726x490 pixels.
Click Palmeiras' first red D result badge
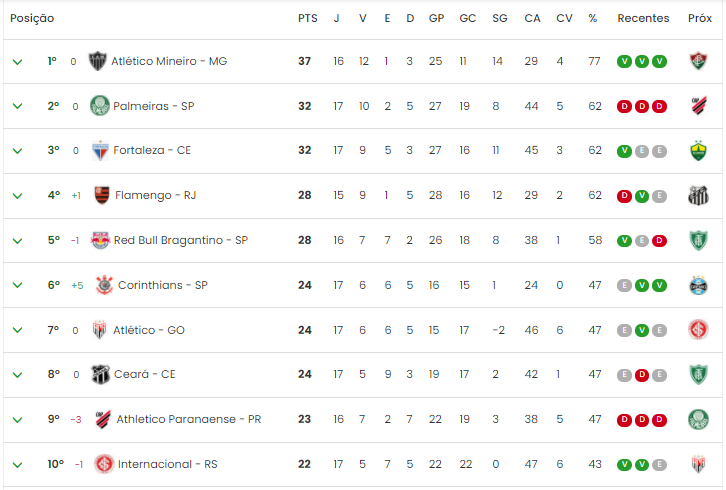624,107
